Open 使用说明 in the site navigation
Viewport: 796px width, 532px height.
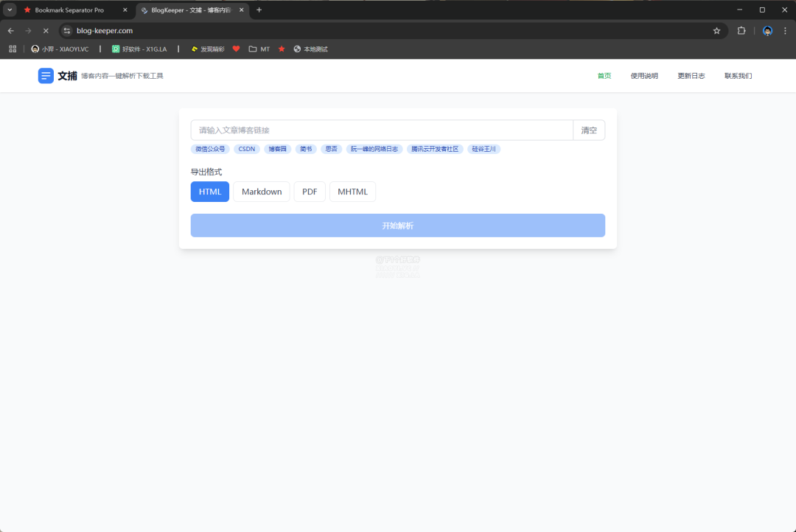(644, 76)
